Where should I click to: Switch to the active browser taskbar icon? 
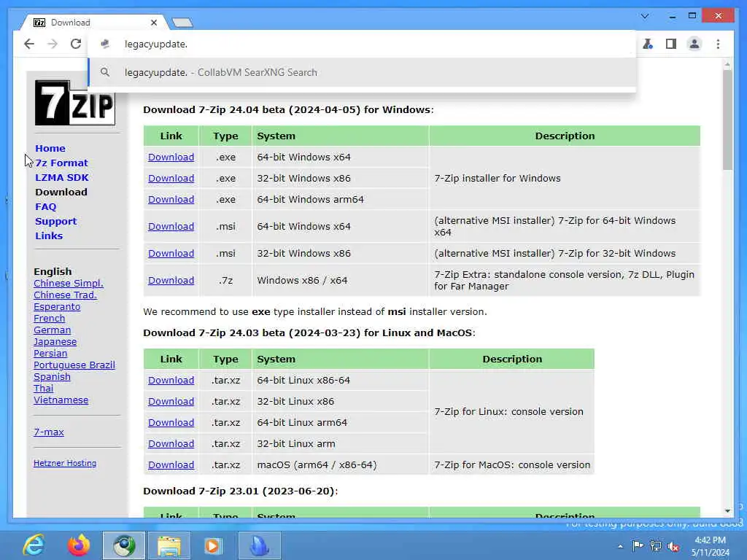124,545
